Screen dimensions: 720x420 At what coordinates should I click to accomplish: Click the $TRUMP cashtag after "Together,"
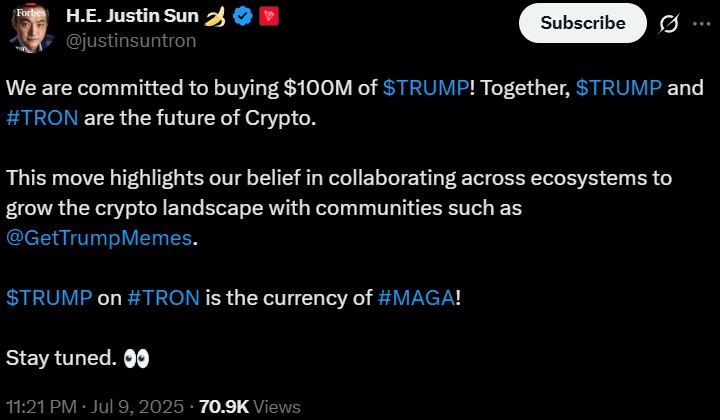(619, 87)
